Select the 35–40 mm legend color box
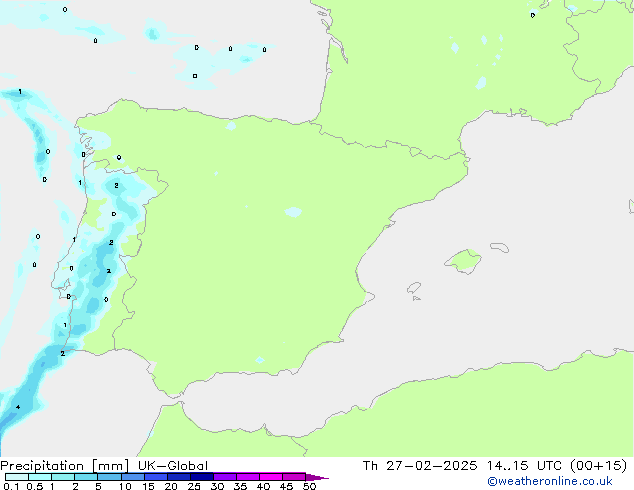 [x=247, y=477]
